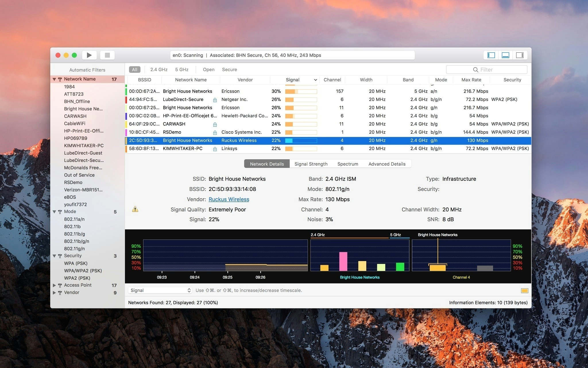The image size is (588, 368).
Task: Click the Advanced Details tab
Action: (386, 164)
